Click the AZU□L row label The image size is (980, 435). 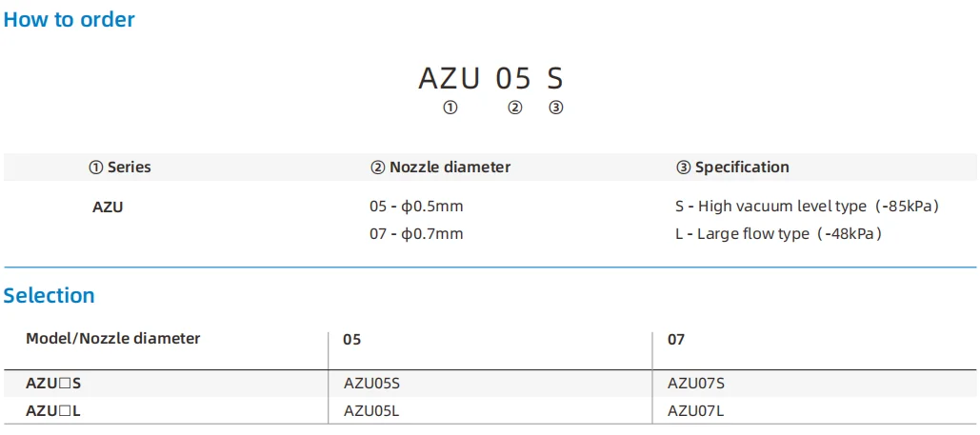(52, 411)
